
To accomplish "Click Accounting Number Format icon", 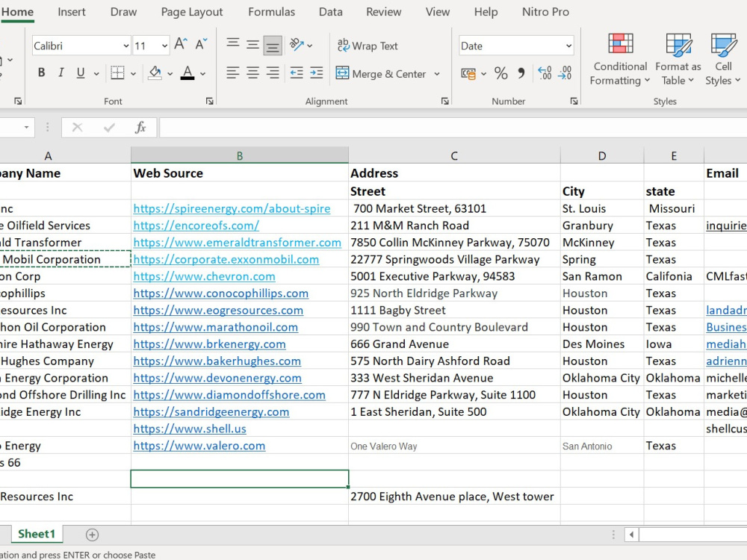I will pos(469,73).
